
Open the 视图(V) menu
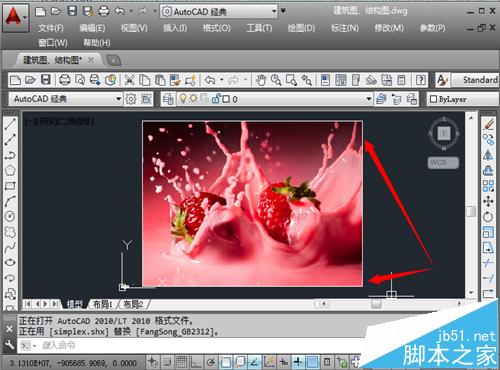coord(134,28)
